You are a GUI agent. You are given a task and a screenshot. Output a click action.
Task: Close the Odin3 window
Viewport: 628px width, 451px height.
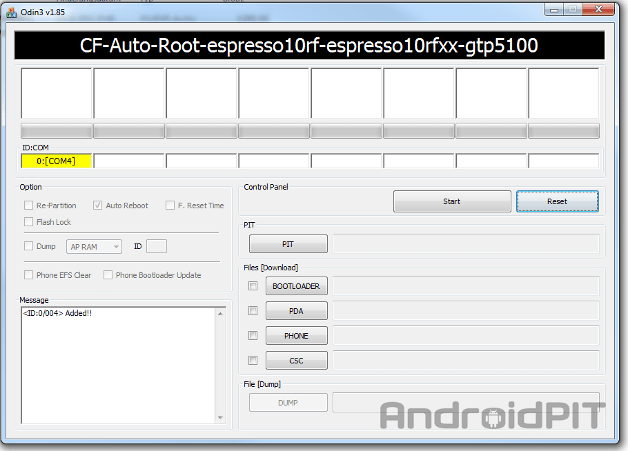coord(598,10)
